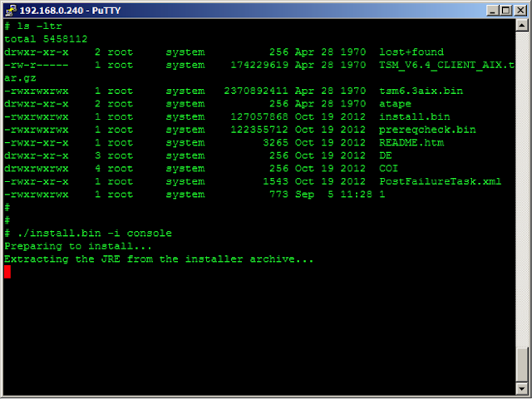This screenshot has width=532, height=399.
Task: Click the 'Extracting the JRE' message line
Action: click(159, 259)
